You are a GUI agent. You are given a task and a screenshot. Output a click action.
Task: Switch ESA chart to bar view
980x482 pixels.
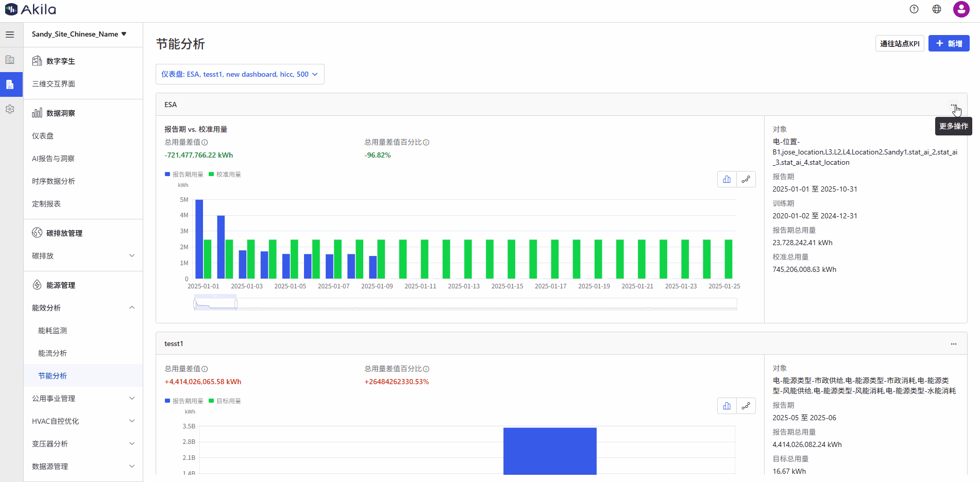coord(726,179)
